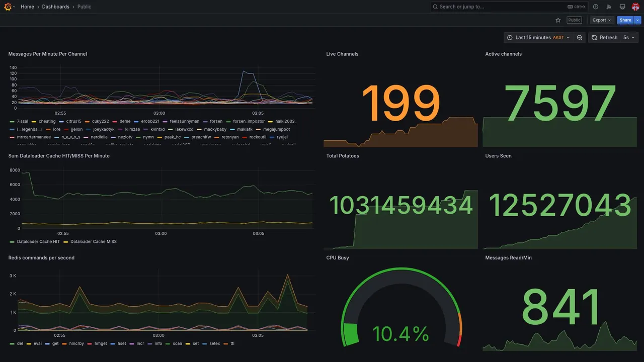Open the Grafana logo menu
644x362 pixels.
(8, 7)
